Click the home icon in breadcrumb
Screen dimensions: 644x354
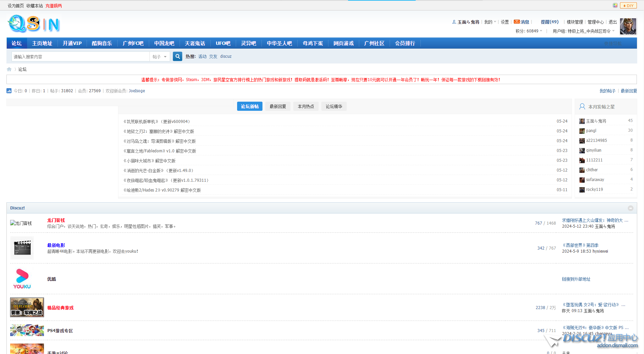(x=9, y=69)
